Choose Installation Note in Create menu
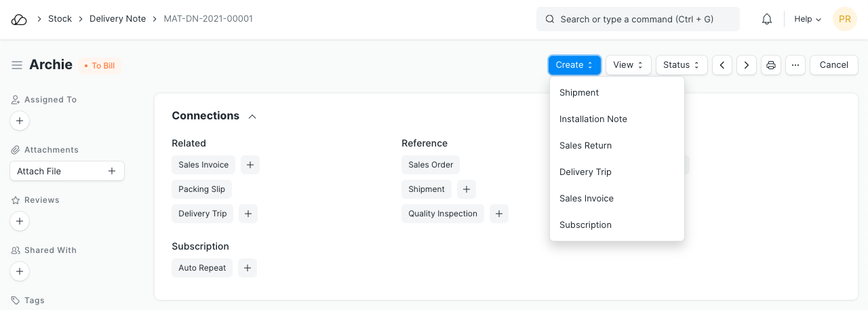 [593, 119]
